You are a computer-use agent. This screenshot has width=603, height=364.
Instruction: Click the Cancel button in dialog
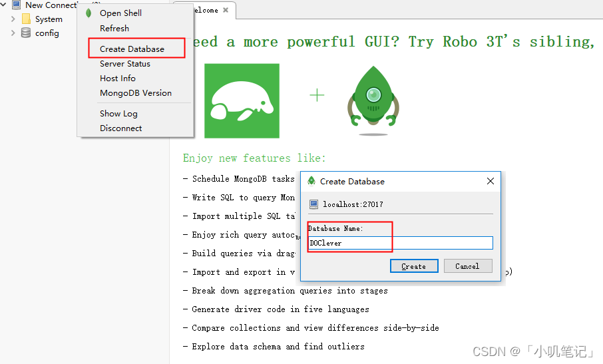pyautogui.click(x=468, y=266)
